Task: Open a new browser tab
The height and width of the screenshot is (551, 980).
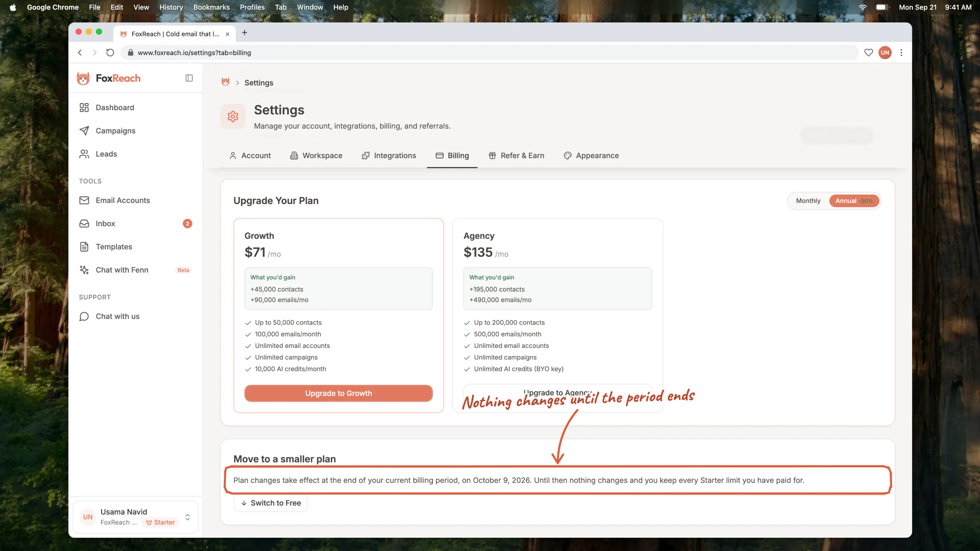Action: [x=245, y=33]
